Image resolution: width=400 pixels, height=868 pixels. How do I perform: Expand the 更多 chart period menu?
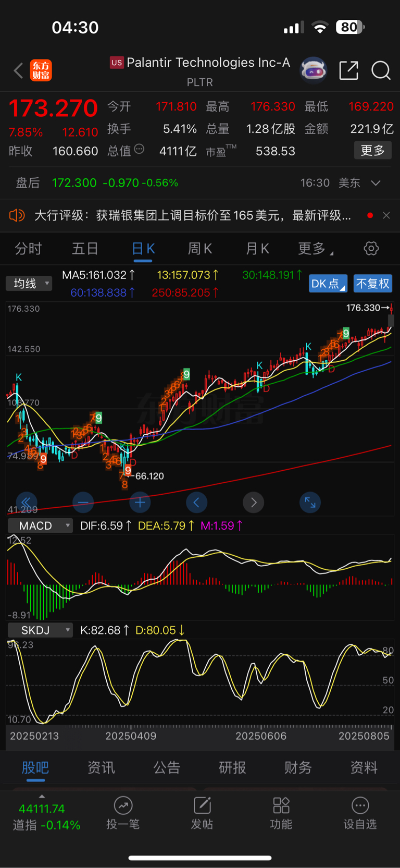pyautogui.click(x=315, y=249)
